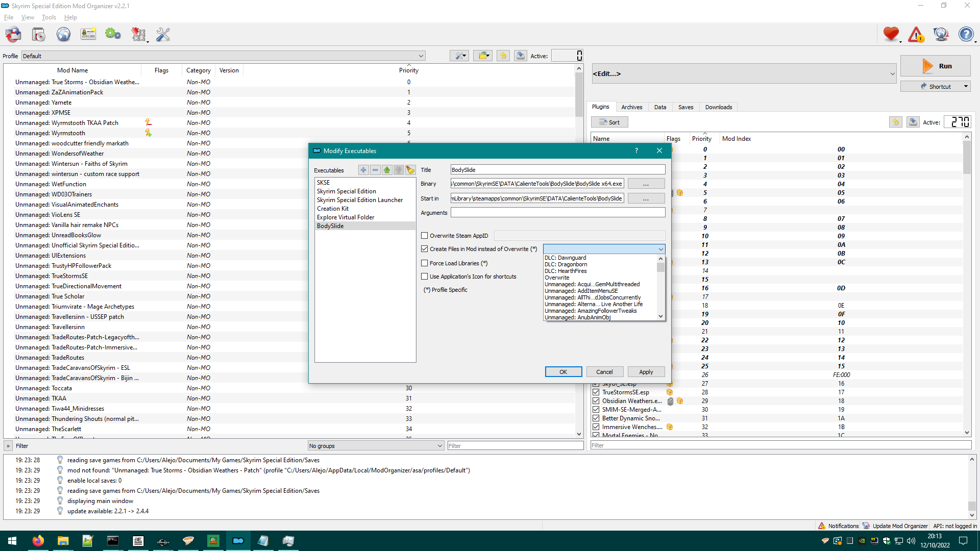This screenshot has width=980, height=551.
Task: Switch to the Downloads tab
Action: click(x=719, y=107)
